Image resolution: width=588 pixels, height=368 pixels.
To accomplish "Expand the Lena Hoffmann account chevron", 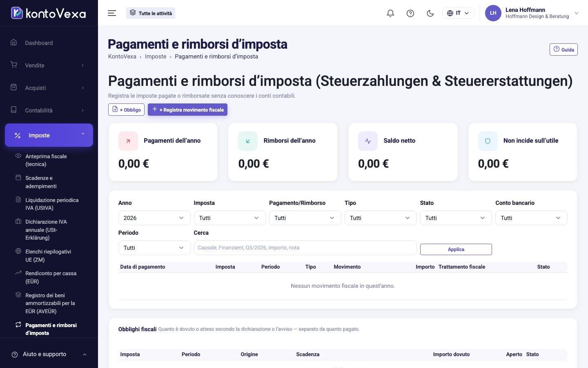I will (577, 13).
